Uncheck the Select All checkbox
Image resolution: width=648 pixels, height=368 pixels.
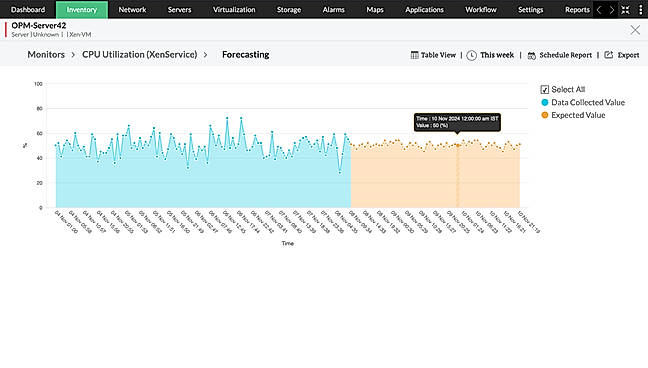pyautogui.click(x=545, y=89)
